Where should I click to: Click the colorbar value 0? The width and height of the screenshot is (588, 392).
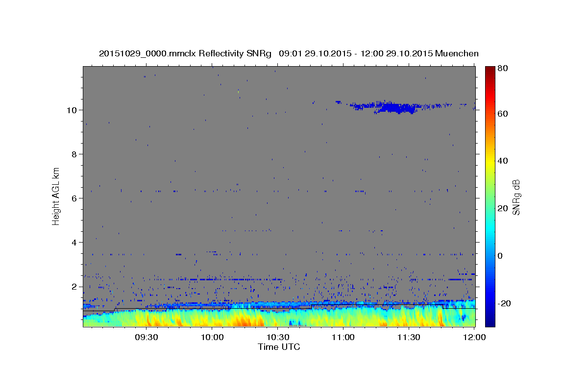[x=500, y=256]
